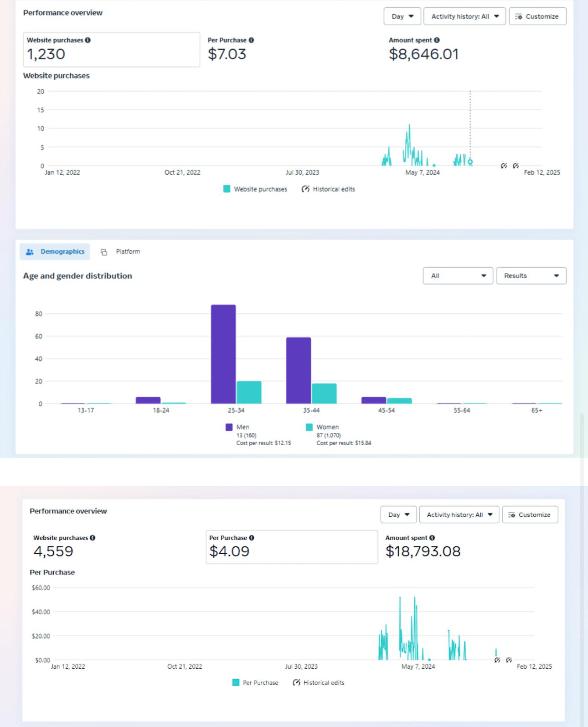This screenshot has width=588, height=727.
Task: Click info icon beside Website purchases 1,230
Action: coord(88,40)
